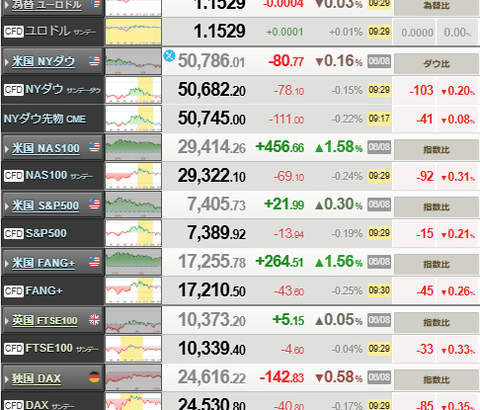This screenshot has height=410, width=480.
Task: Click the 指数比 button in NAS100 row
Action: pos(436,149)
